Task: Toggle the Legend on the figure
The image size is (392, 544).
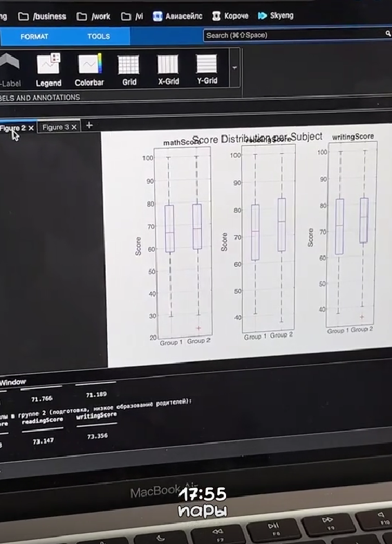Action: 48,70
